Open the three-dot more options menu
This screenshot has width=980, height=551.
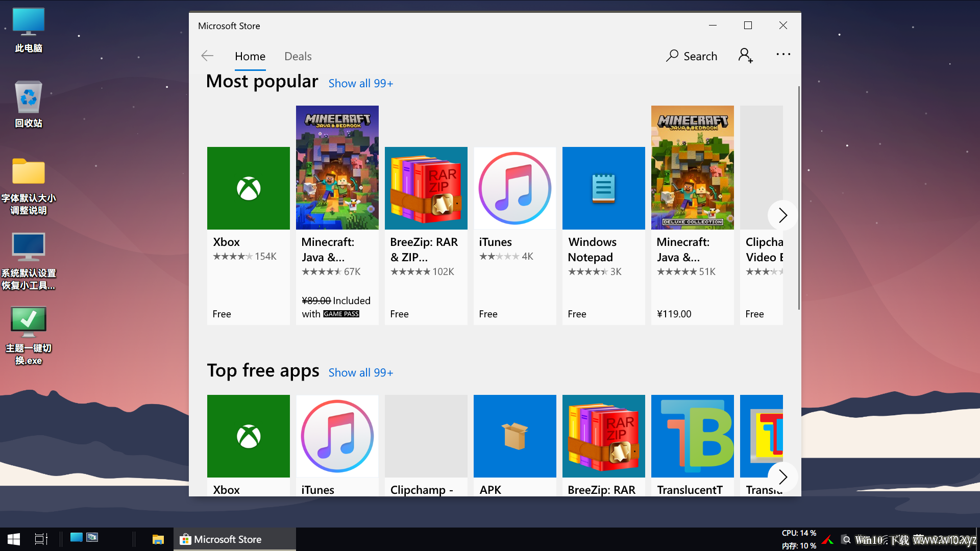coord(783,55)
